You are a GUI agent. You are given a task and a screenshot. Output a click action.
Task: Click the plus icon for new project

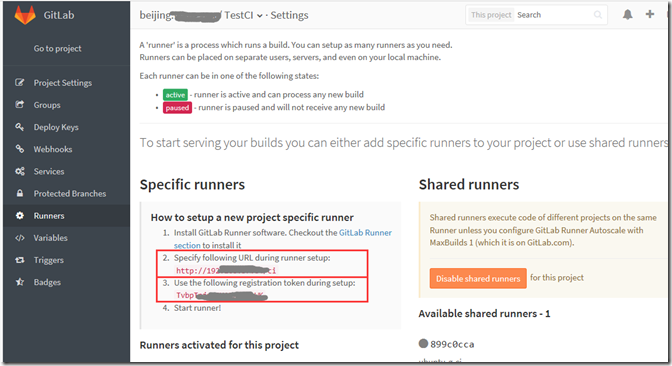[650, 14]
